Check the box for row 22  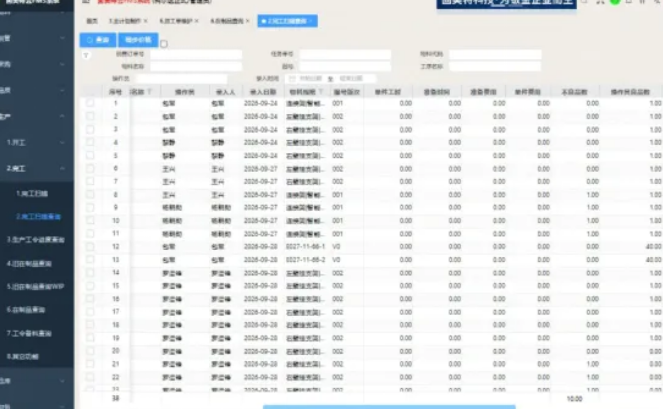point(90,377)
